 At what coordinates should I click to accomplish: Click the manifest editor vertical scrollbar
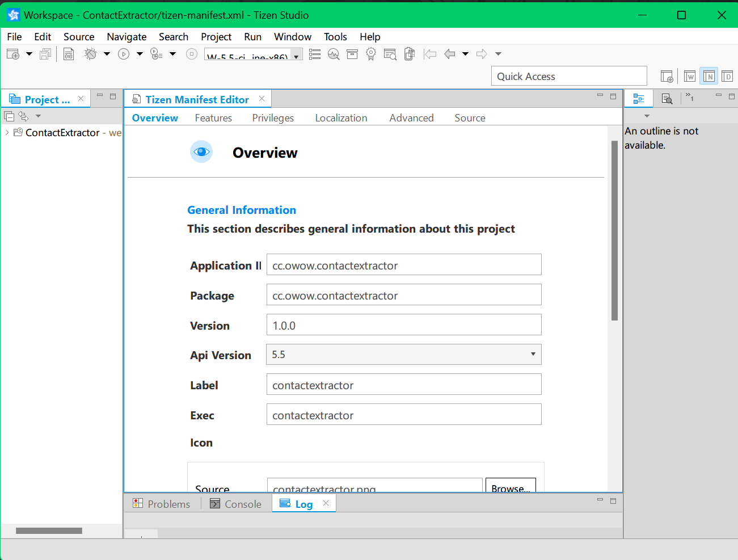click(614, 230)
